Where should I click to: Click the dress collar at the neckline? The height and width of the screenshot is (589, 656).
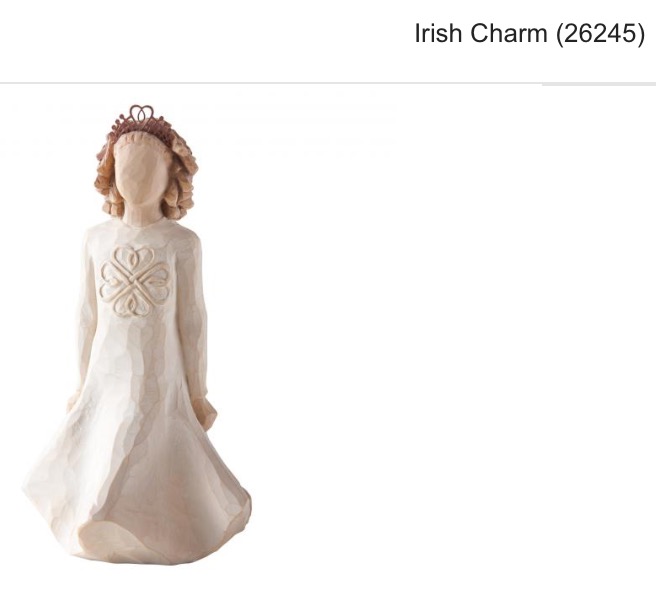point(142,225)
